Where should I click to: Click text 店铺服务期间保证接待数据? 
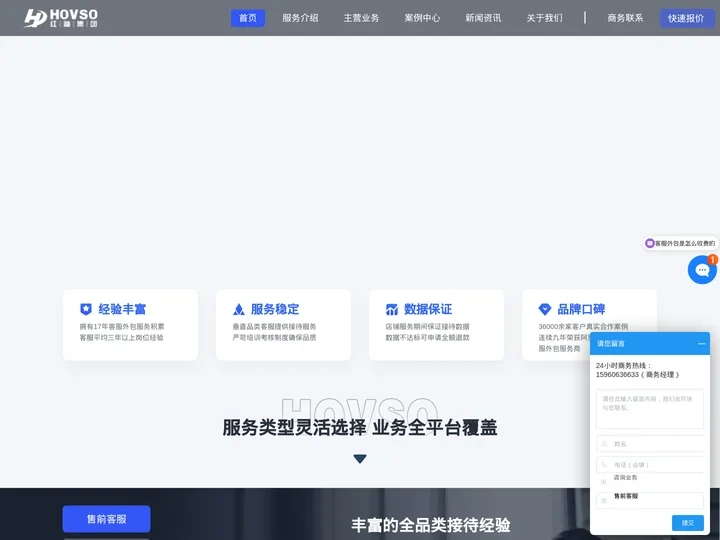click(428, 326)
